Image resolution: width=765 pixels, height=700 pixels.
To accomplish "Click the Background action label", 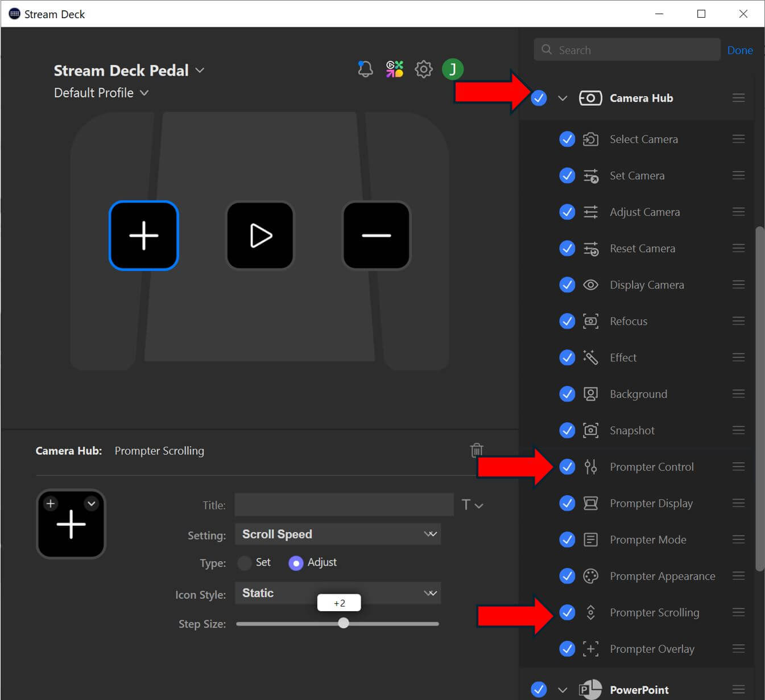I will click(638, 394).
